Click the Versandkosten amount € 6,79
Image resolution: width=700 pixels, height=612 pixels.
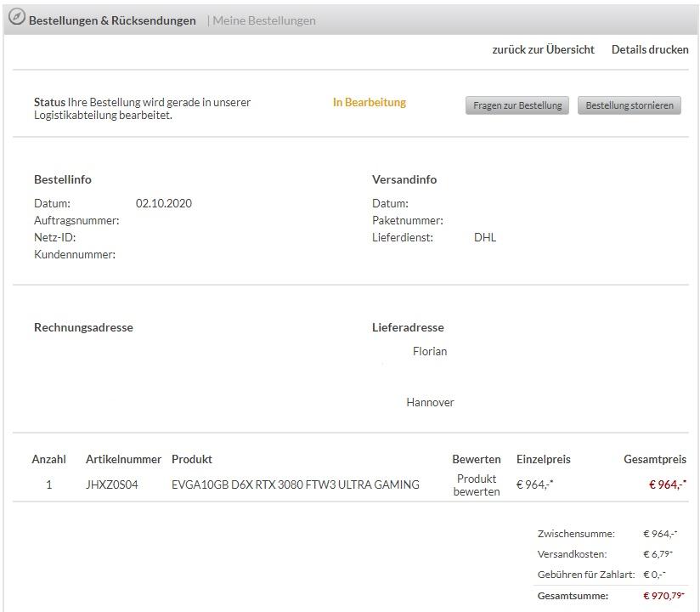point(658,554)
